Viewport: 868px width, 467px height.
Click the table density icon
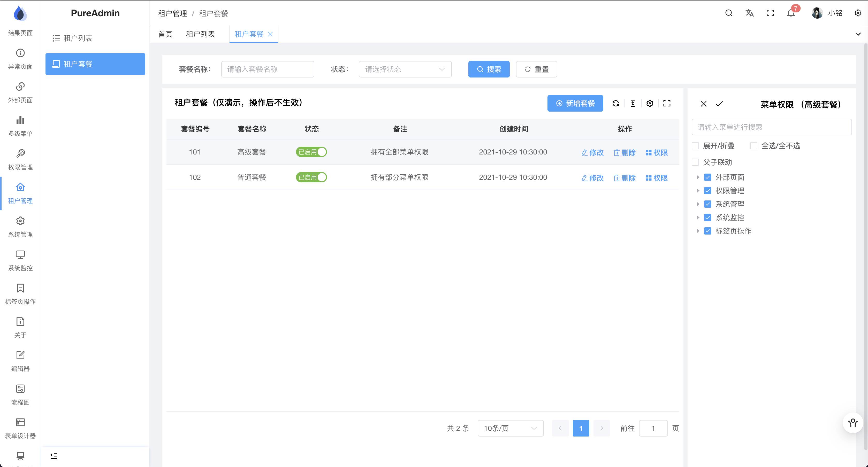pyautogui.click(x=633, y=103)
